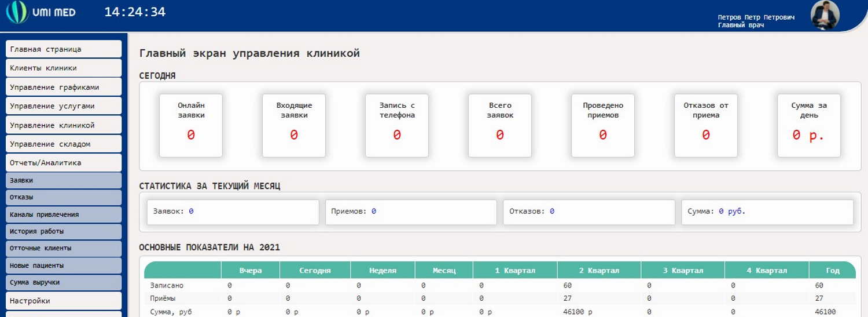Open Главная страница menu item
Viewport: 868px width, 317px height.
point(64,49)
